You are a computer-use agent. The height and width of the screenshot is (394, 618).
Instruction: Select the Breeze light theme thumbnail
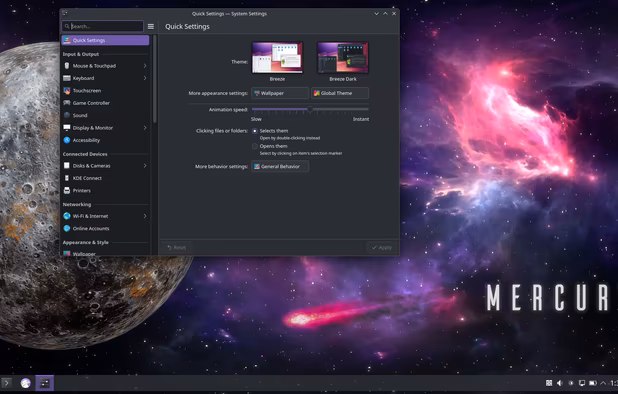(277, 58)
